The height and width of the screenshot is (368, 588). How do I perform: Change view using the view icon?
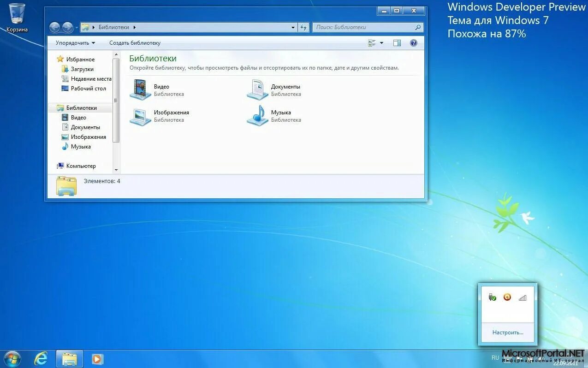(x=372, y=43)
